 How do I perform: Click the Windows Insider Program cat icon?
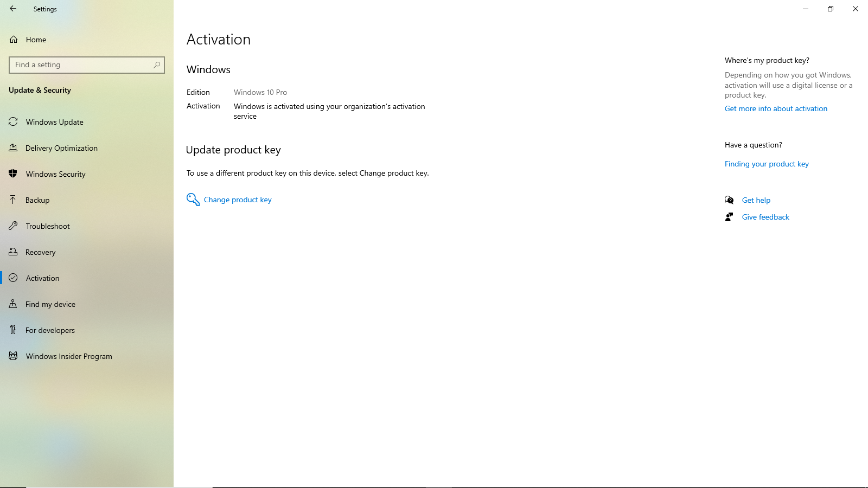13,356
